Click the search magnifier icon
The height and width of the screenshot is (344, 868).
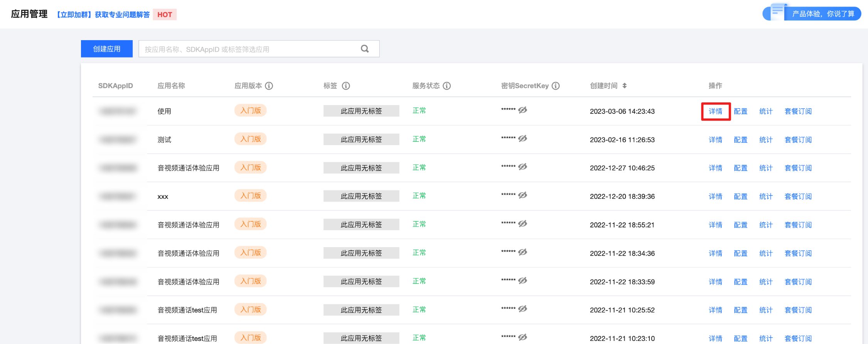[364, 49]
